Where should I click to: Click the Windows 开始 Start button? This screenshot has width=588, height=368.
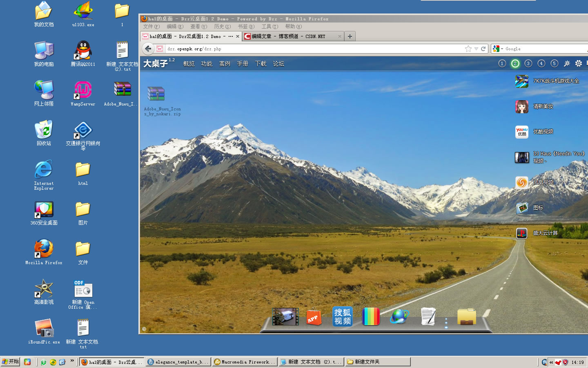pyautogui.click(x=10, y=362)
